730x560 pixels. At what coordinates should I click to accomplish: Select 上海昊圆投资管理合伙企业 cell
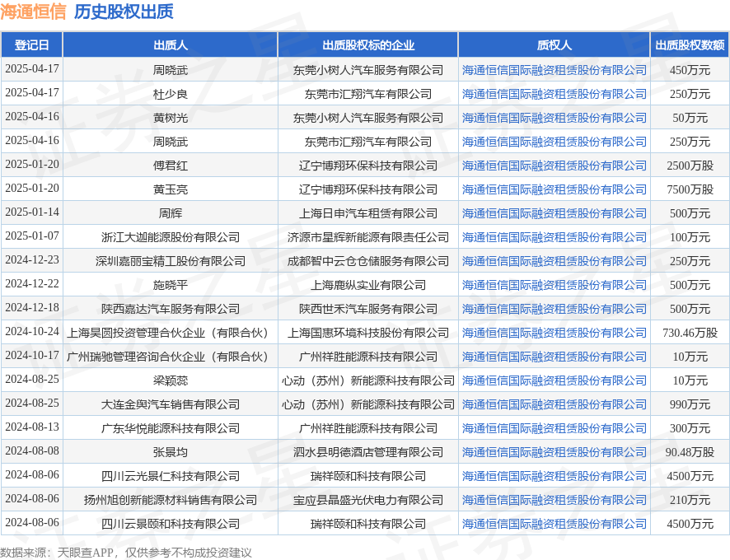(x=171, y=333)
